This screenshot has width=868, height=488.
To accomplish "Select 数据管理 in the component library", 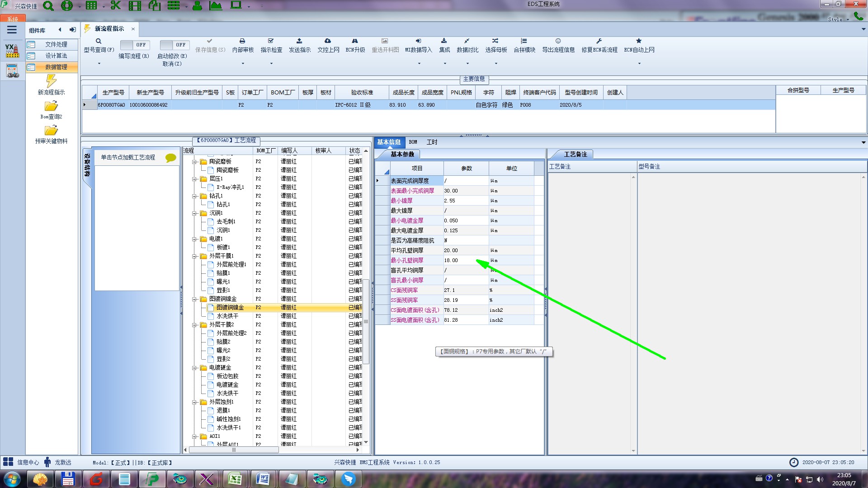I will tap(56, 67).
